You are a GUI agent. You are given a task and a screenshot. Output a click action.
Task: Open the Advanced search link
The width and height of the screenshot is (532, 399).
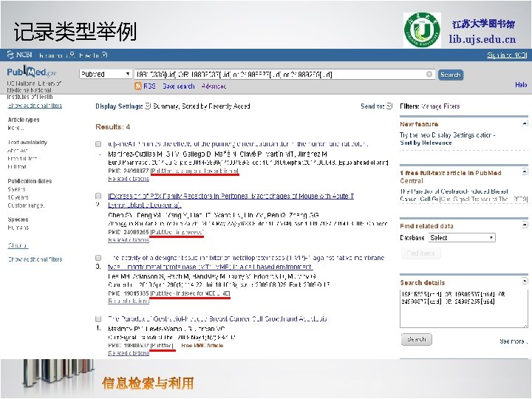214,86
